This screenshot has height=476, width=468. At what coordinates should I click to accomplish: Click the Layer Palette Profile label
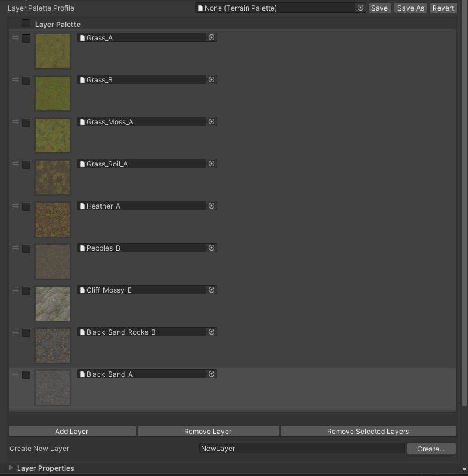coord(41,8)
